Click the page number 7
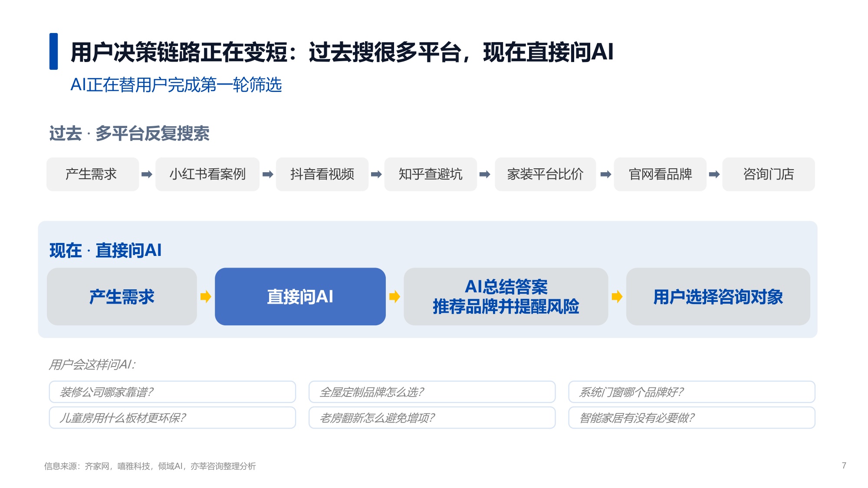Image resolution: width=868 pixels, height=488 pixels. (844, 465)
